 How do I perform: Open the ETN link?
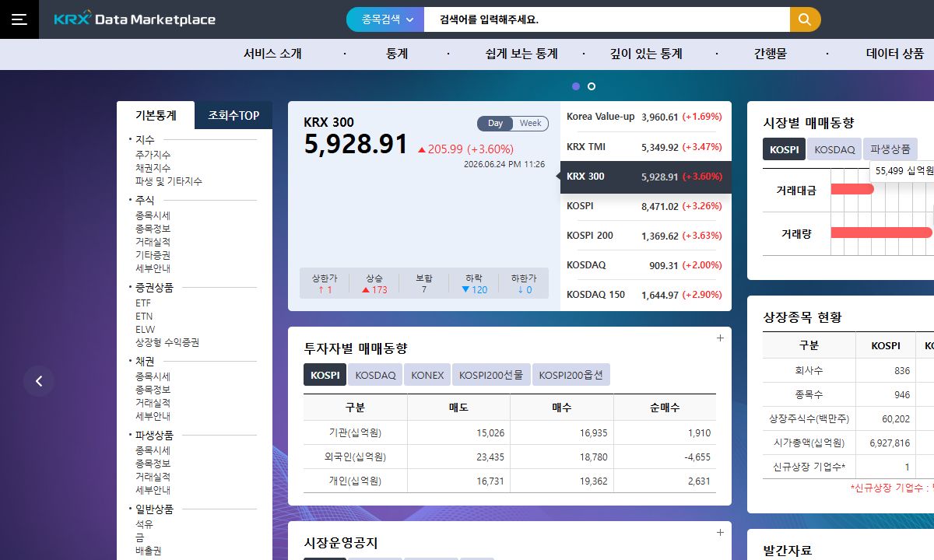tap(144, 316)
